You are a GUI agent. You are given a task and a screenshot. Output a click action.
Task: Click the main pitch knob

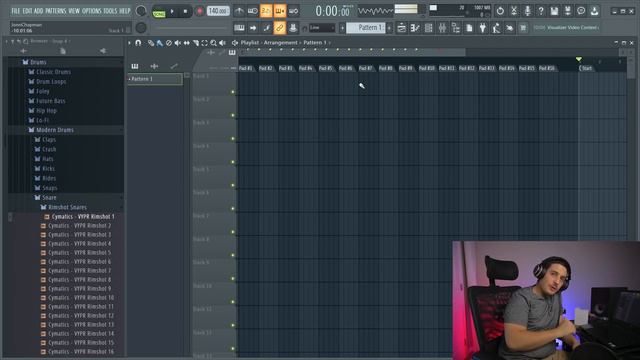[141, 28]
